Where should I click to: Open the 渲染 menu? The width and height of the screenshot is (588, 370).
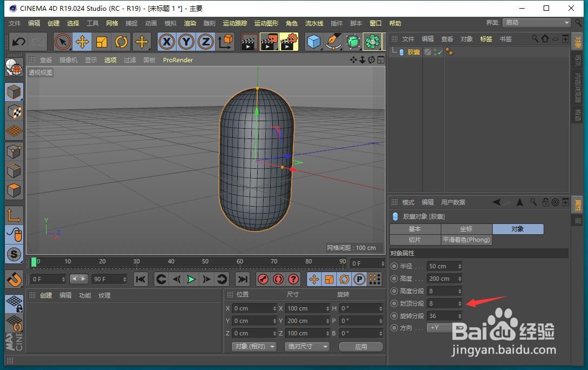pyautogui.click(x=190, y=23)
